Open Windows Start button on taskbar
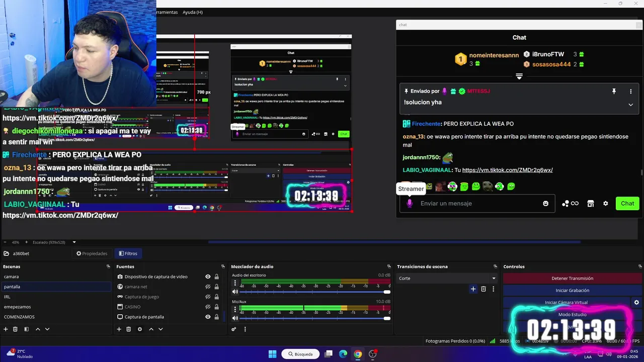 [x=272, y=354]
